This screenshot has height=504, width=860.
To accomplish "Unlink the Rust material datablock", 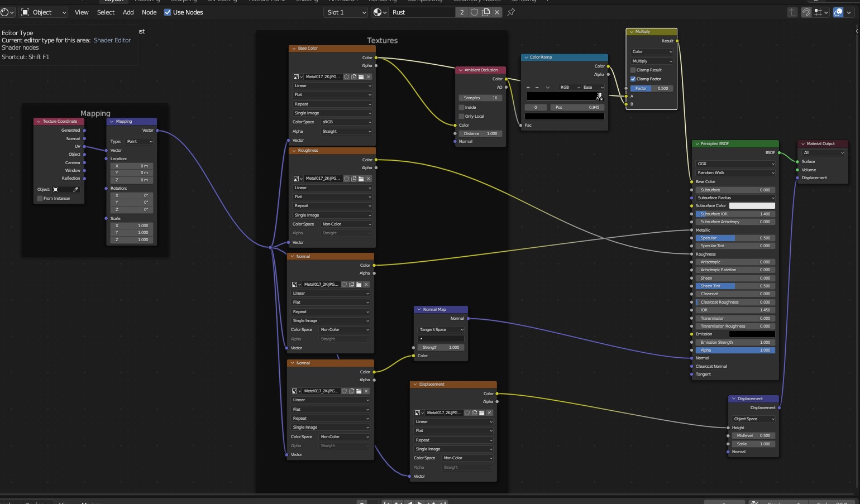I will click(497, 12).
